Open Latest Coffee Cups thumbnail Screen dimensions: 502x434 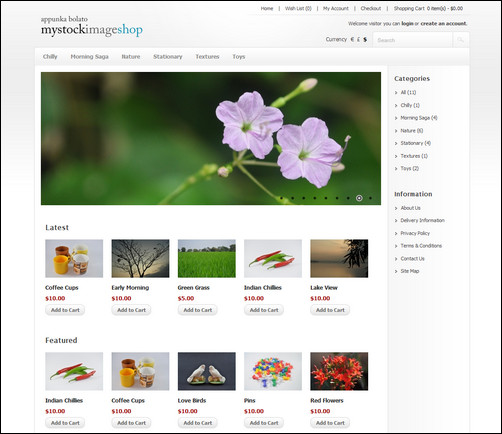click(x=74, y=258)
